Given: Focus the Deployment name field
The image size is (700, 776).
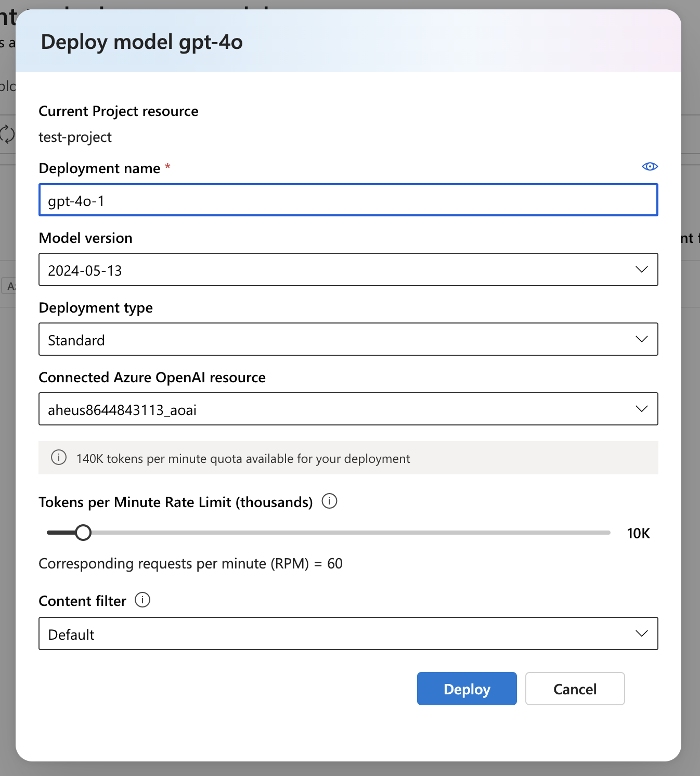Looking at the screenshot, I should point(348,200).
